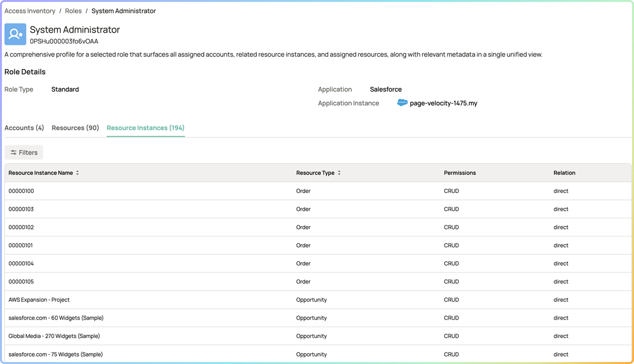The width and height of the screenshot is (634, 364).
Task: Click application instance page-velocity-1475.my
Action: click(443, 103)
